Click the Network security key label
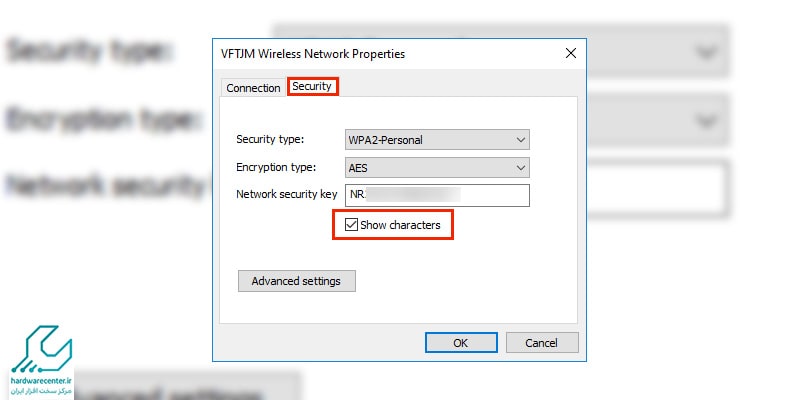 tap(287, 194)
